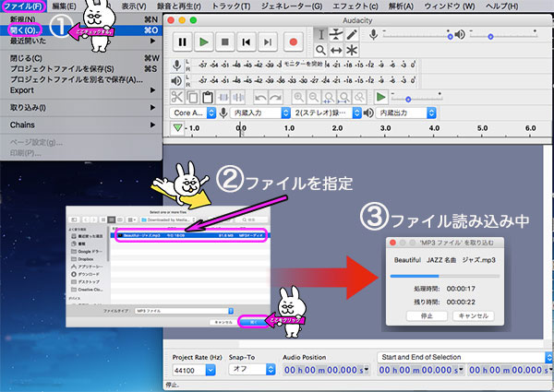Open the Snap-To オフ dropdown

point(252,370)
